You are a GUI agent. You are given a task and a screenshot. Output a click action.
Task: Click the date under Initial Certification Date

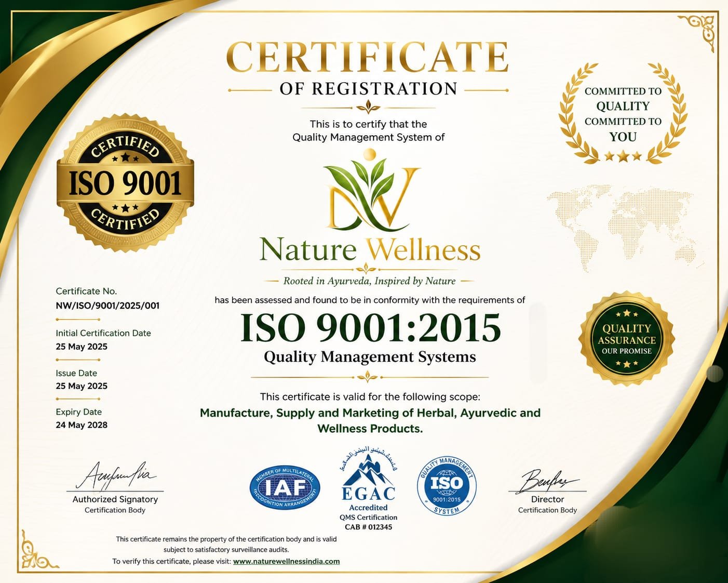(82, 347)
